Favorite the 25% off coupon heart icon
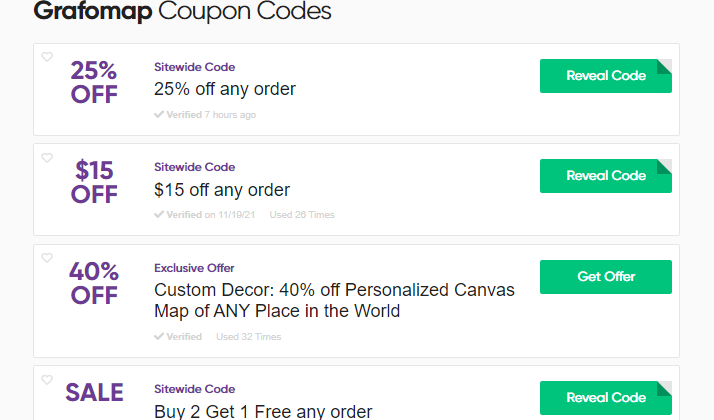 (47, 57)
